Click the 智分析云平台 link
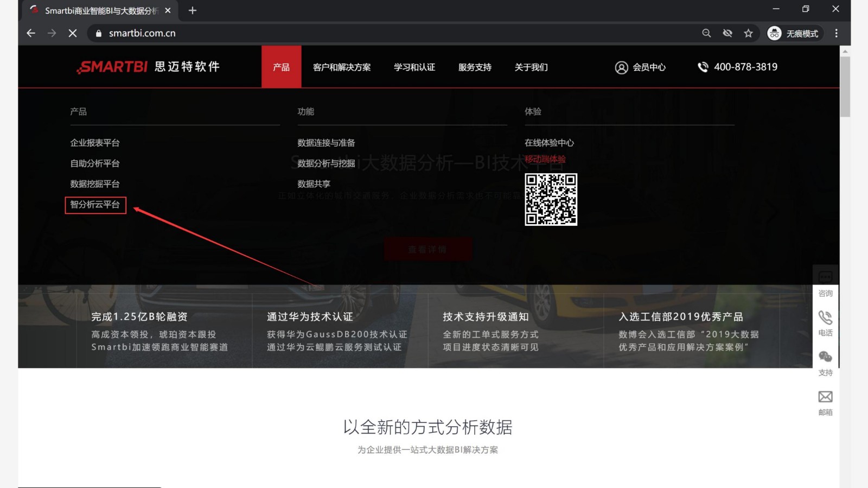This screenshot has height=488, width=868. [95, 205]
